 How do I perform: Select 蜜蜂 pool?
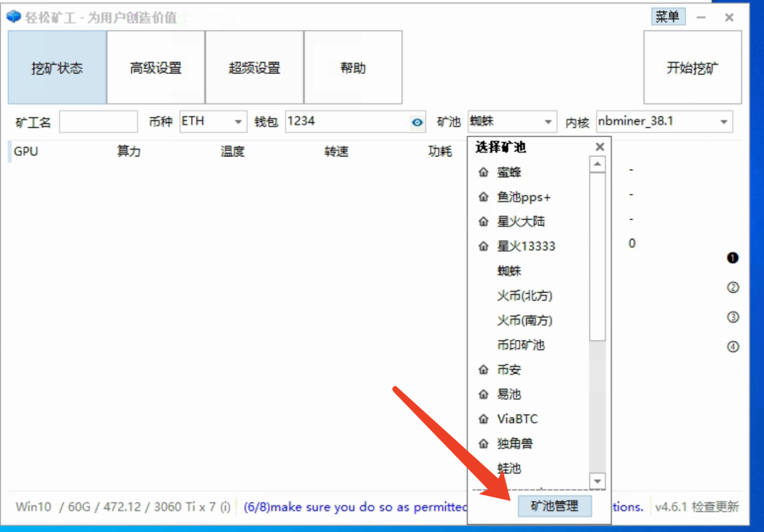pos(509,173)
